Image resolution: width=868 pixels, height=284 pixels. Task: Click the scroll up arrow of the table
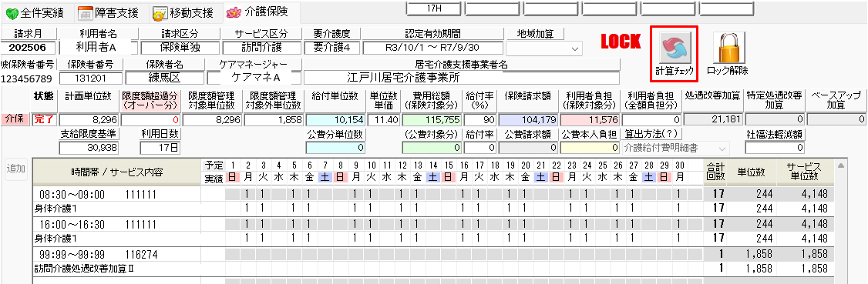click(841, 165)
